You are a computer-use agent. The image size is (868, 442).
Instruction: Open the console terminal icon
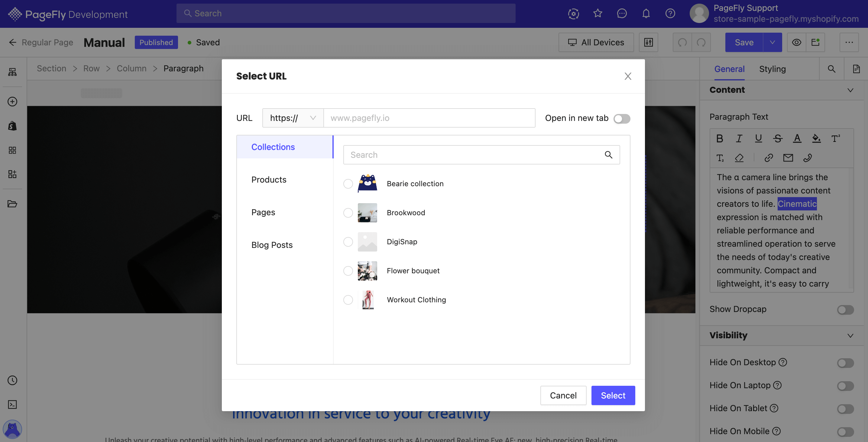tap(12, 405)
